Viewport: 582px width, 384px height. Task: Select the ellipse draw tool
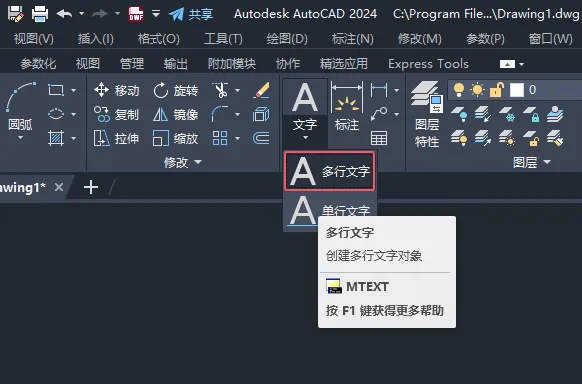56,114
